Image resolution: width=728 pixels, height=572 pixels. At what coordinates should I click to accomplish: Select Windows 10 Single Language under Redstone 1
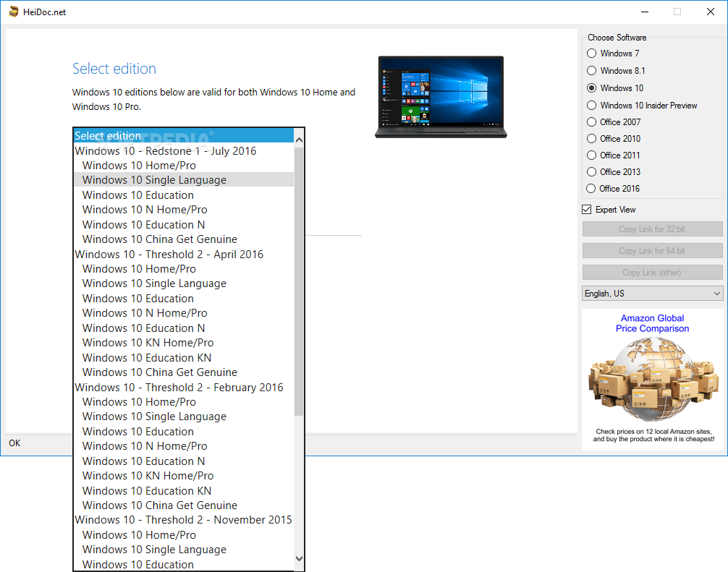[184, 179]
